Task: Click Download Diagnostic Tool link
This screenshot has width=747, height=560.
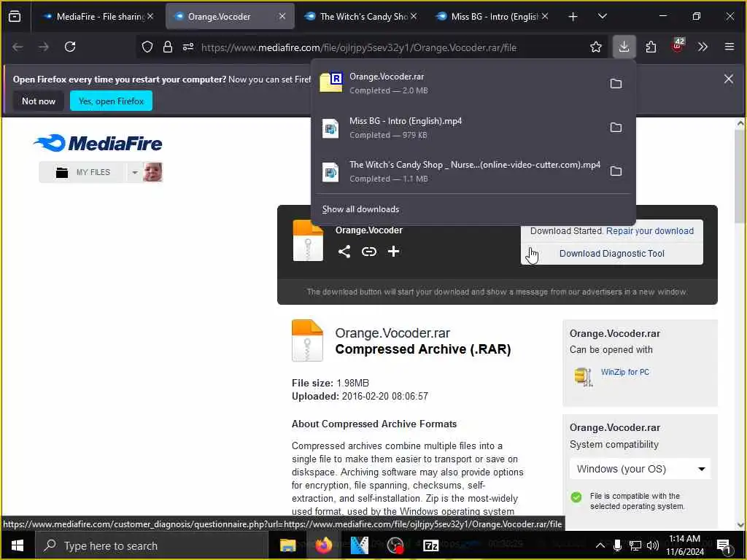Action: 612,253
